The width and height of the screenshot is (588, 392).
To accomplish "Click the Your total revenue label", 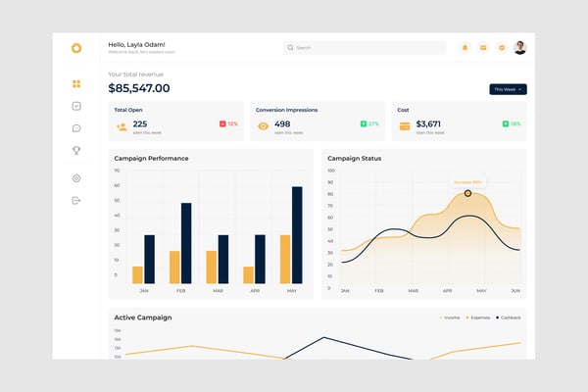I will point(136,74).
